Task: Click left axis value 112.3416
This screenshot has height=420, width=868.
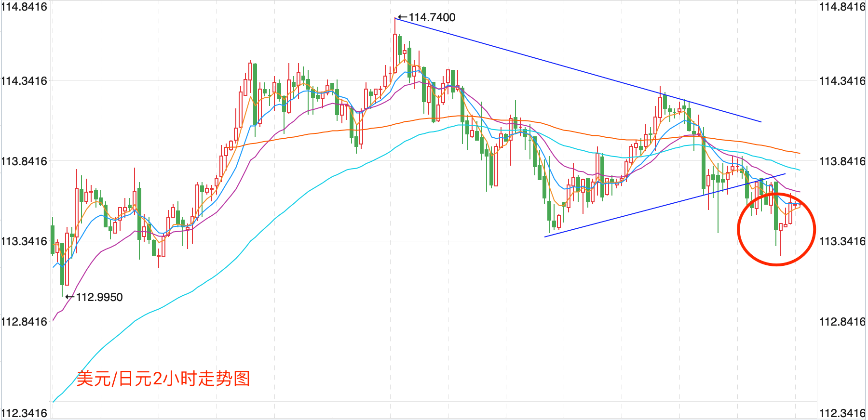Action: point(24,413)
